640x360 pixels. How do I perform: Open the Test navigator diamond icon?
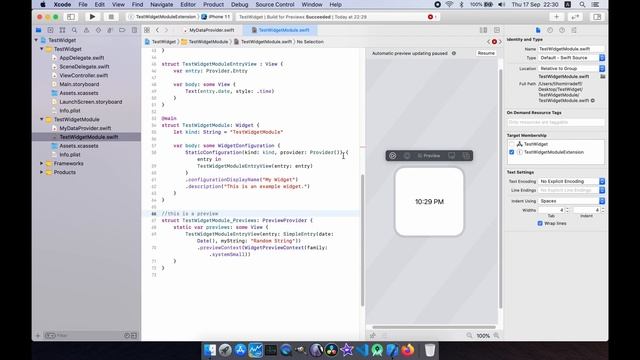click(x=98, y=30)
